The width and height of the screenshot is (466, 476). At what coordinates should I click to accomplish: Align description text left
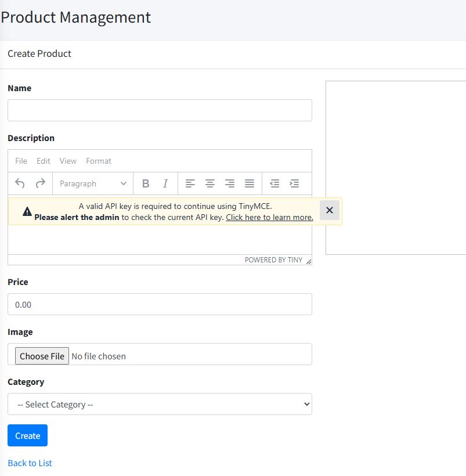pyautogui.click(x=190, y=183)
